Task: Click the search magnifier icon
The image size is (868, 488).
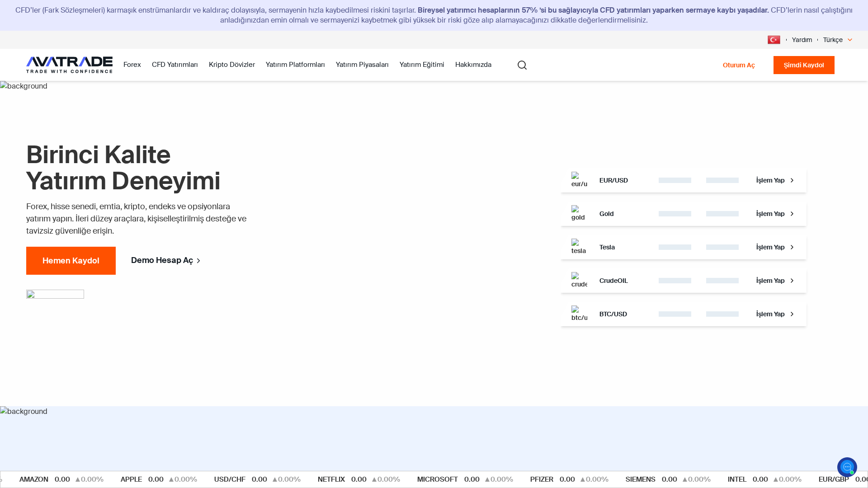Action: point(522,65)
